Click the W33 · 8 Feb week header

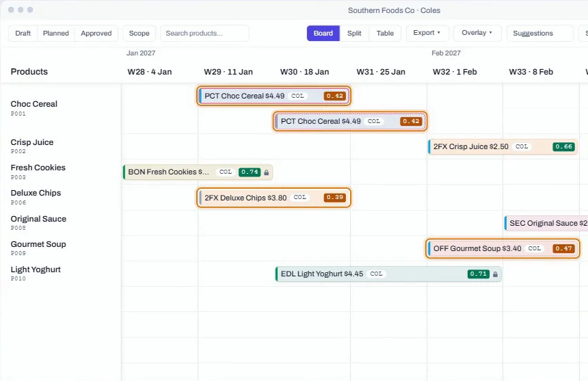click(x=531, y=72)
